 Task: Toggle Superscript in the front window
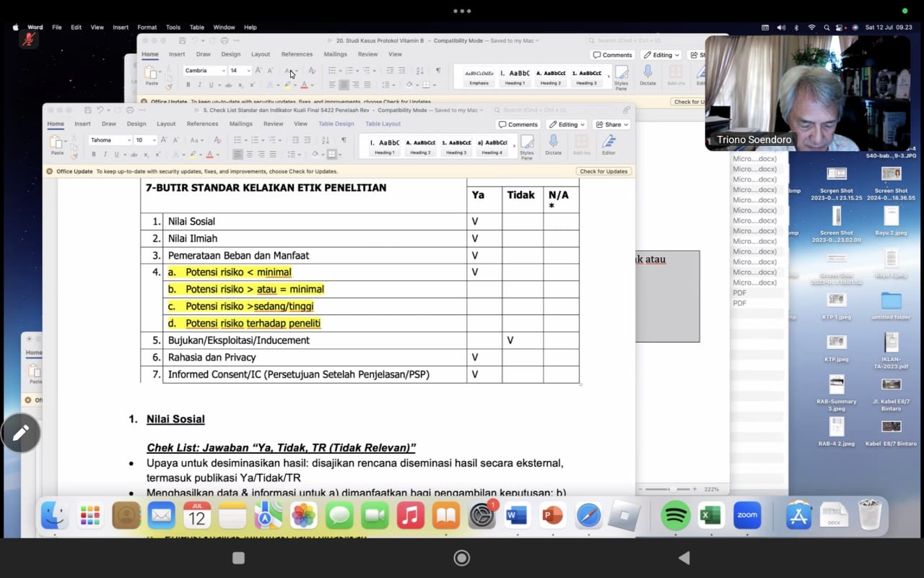[157, 155]
